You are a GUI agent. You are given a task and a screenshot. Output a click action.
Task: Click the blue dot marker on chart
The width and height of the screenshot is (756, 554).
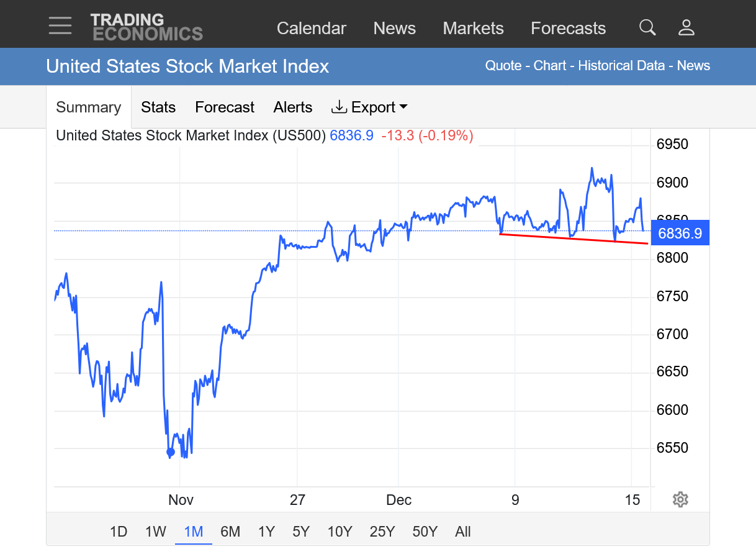(171, 452)
